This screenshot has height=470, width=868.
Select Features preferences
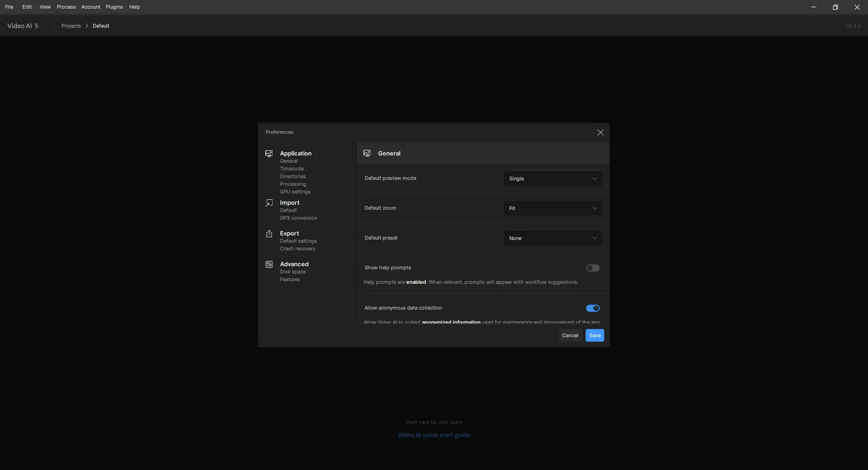pos(290,280)
